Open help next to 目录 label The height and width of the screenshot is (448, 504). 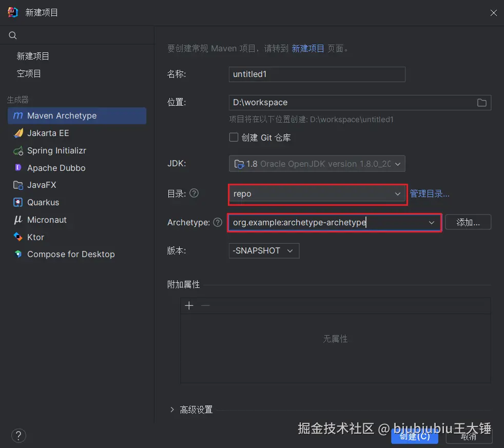pos(194,193)
